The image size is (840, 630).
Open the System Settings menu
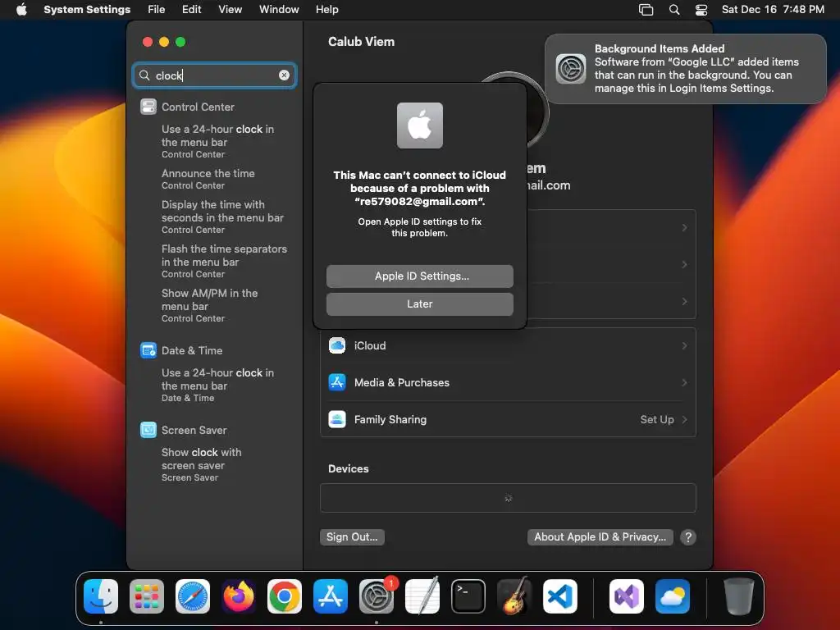click(87, 9)
